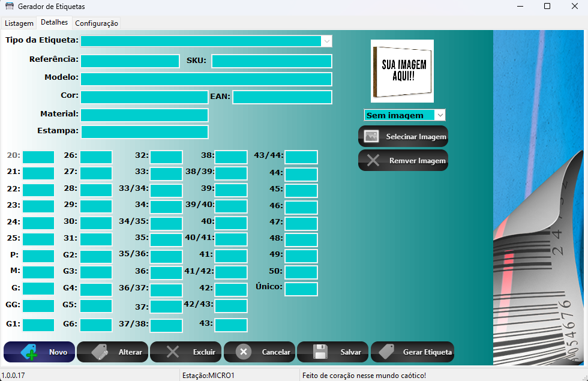Image resolution: width=588 pixels, height=381 pixels.
Task: Click the SUA IMAGEM AQUI preview thumbnail
Action: click(402, 71)
